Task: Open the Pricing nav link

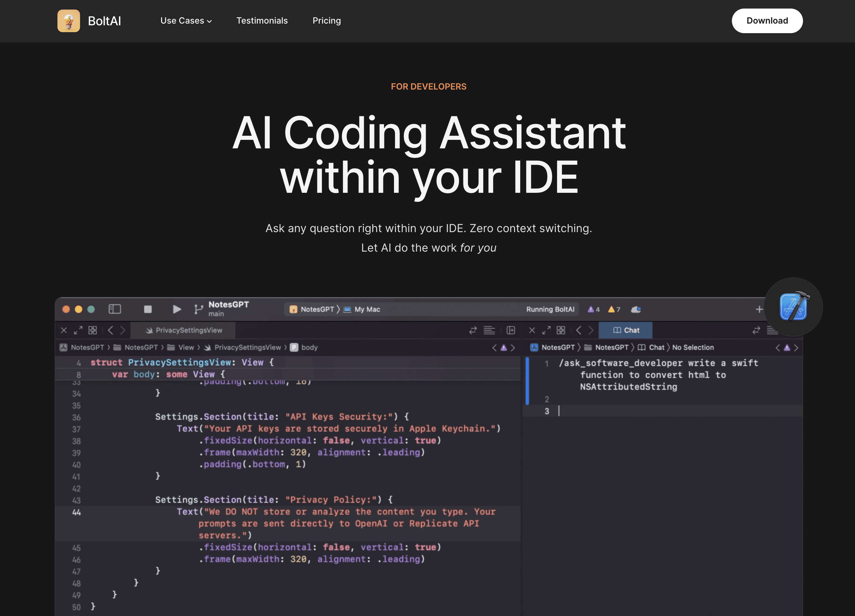Action: tap(327, 21)
